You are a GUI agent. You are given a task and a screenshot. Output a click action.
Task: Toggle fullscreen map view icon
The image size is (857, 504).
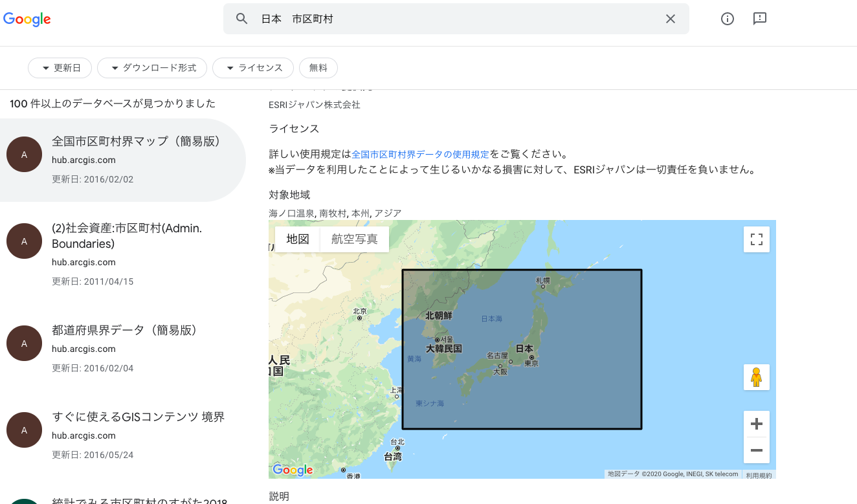(x=757, y=239)
